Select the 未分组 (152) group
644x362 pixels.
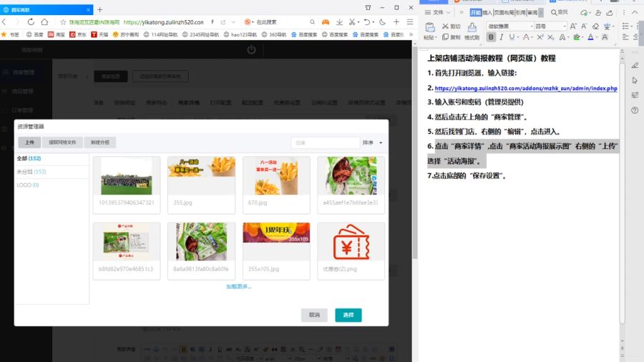tap(31, 172)
